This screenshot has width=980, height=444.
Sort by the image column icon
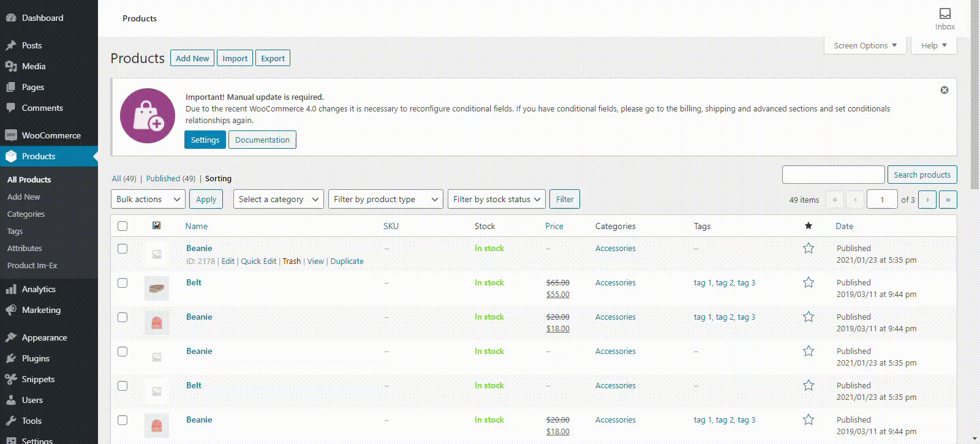pyautogui.click(x=157, y=225)
